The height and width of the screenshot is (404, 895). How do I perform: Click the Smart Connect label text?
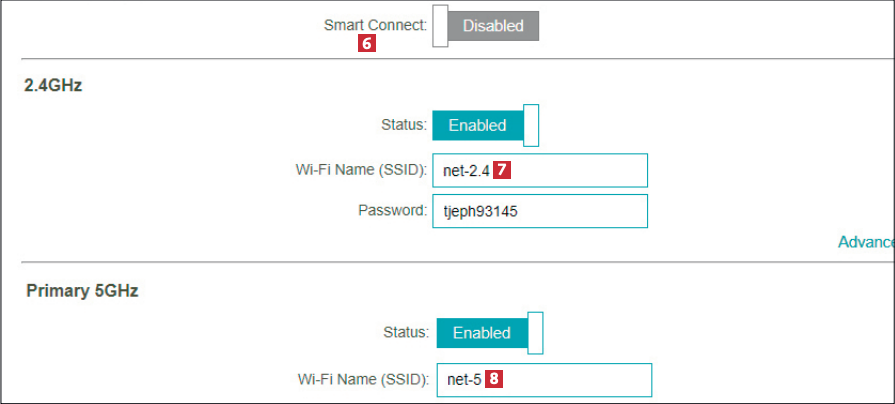pyautogui.click(x=375, y=25)
